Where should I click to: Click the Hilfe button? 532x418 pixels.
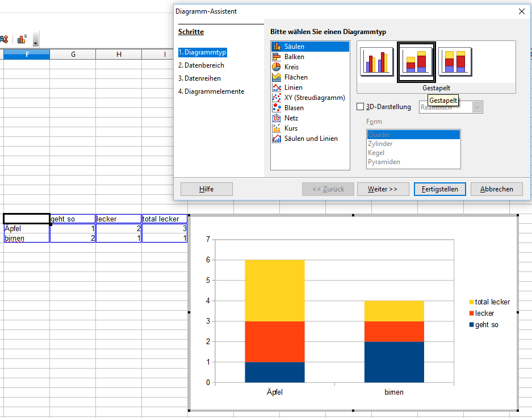click(207, 189)
